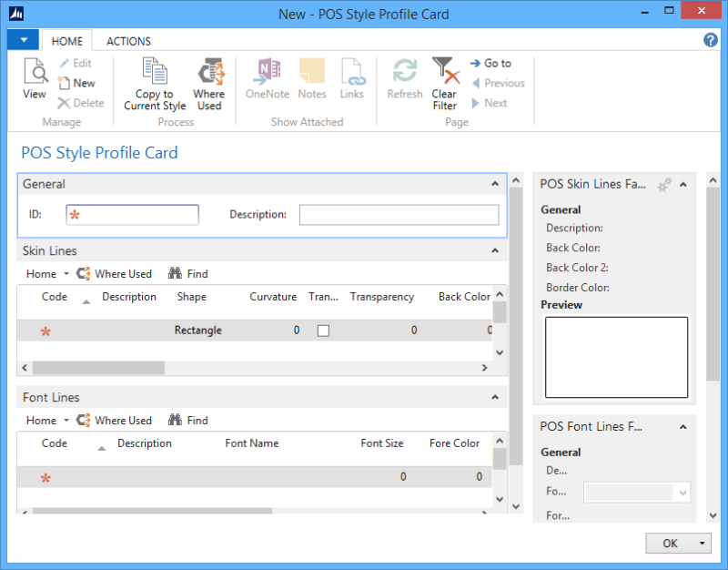The width and height of the screenshot is (728, 570).
Task: Switch to the ACTIONS ribbon tab
Action: 128,41
